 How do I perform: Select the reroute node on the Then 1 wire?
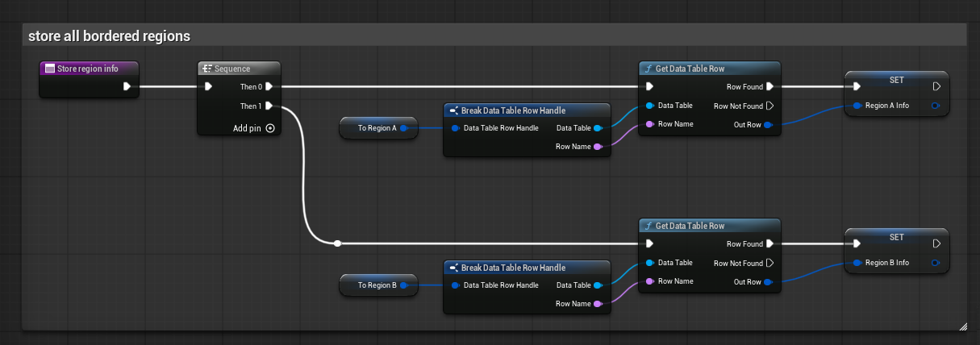click(337, 243)
